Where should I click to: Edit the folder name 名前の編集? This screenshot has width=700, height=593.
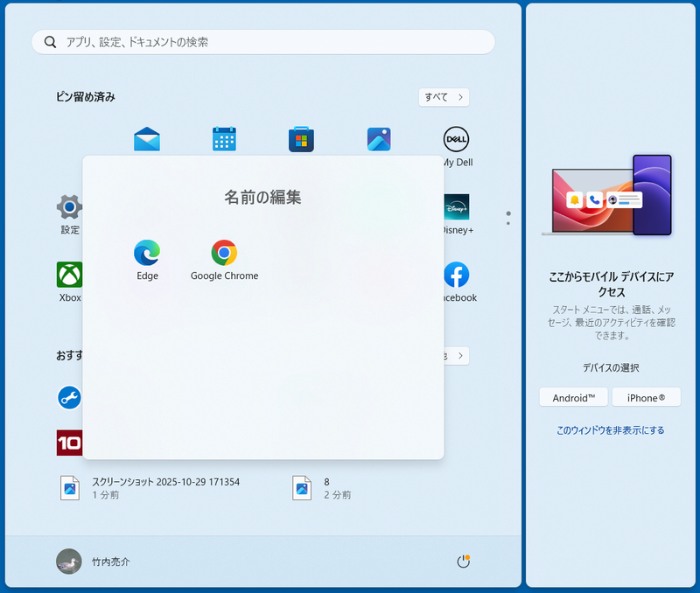[x=262, y=197]
